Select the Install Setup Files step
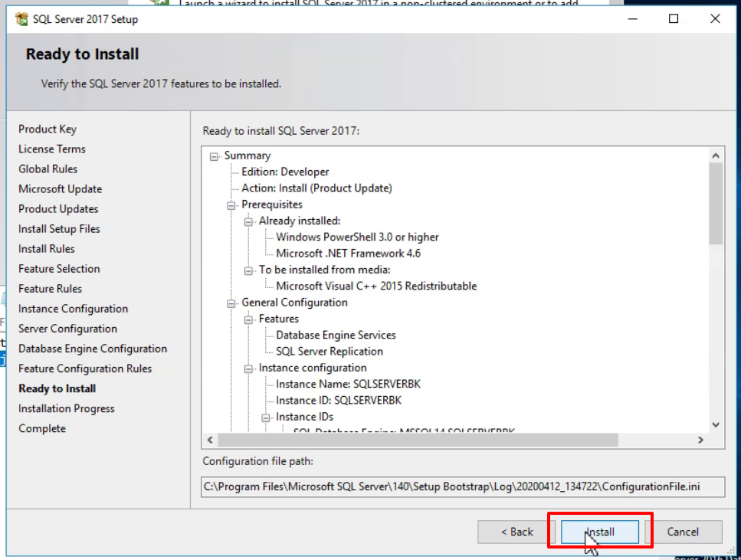Screen dimensions: 741x560 point(59,229)
